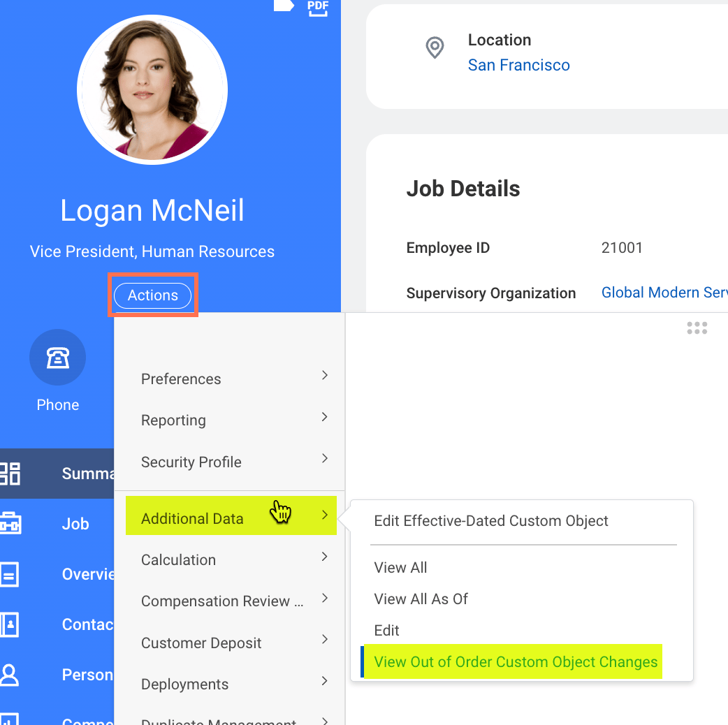Click Vice President, Human Resources title
The width and height of the screenshot is (728, 725).
click(x=152, y=251)
